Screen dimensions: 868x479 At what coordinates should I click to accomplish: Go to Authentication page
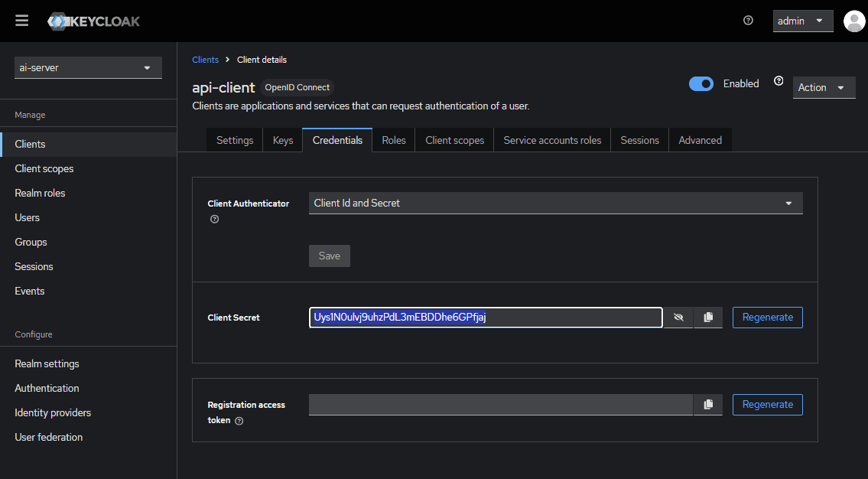point(89,388)
